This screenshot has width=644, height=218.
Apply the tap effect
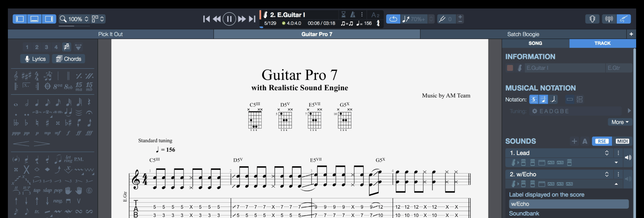[x=37, y=190]
